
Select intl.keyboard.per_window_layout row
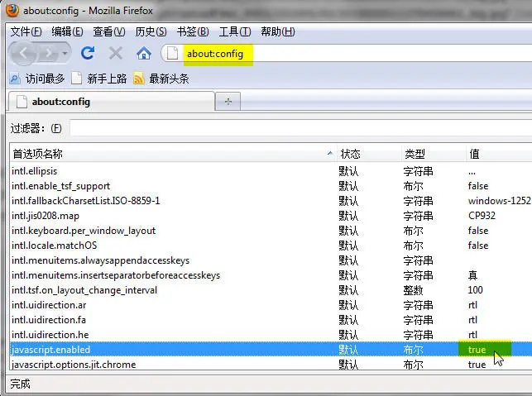coord(271,231)
